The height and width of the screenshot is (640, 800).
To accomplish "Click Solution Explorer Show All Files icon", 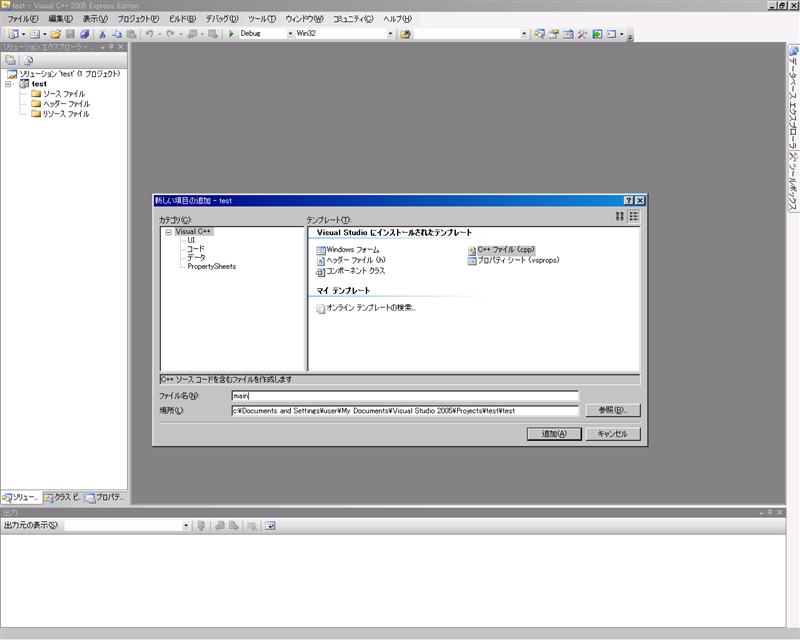I will (x=29, y=60).
